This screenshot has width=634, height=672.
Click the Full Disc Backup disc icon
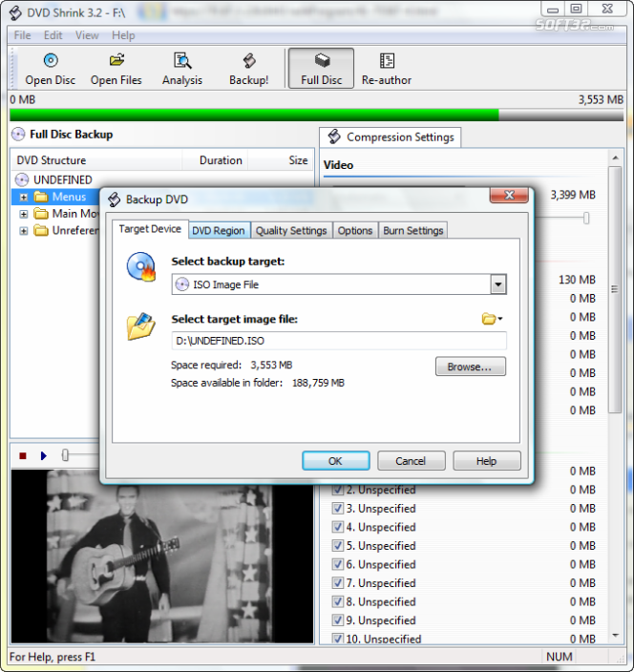tap(18, 135)
